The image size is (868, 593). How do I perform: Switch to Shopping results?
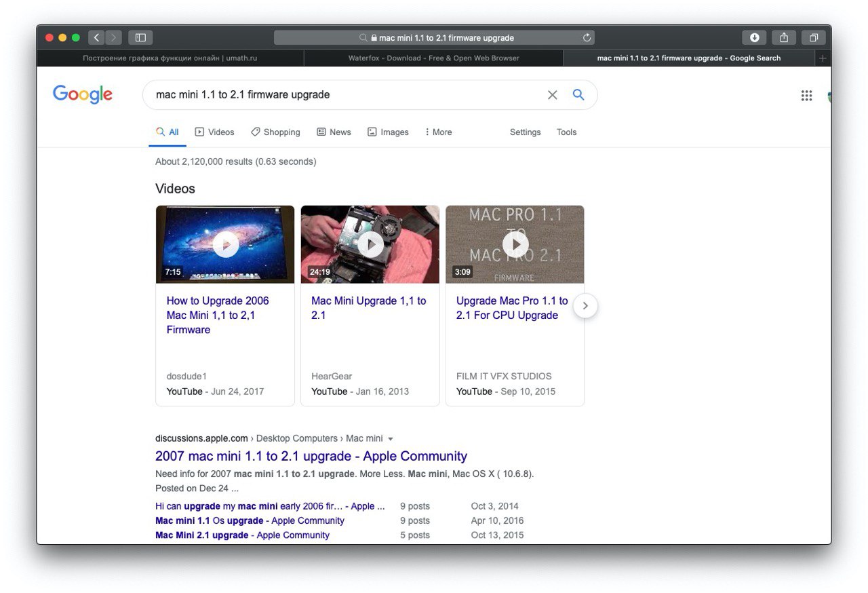275,132
